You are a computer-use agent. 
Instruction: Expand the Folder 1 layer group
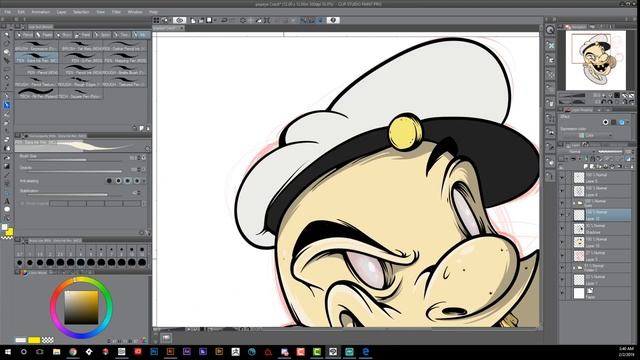pos(574,268)
